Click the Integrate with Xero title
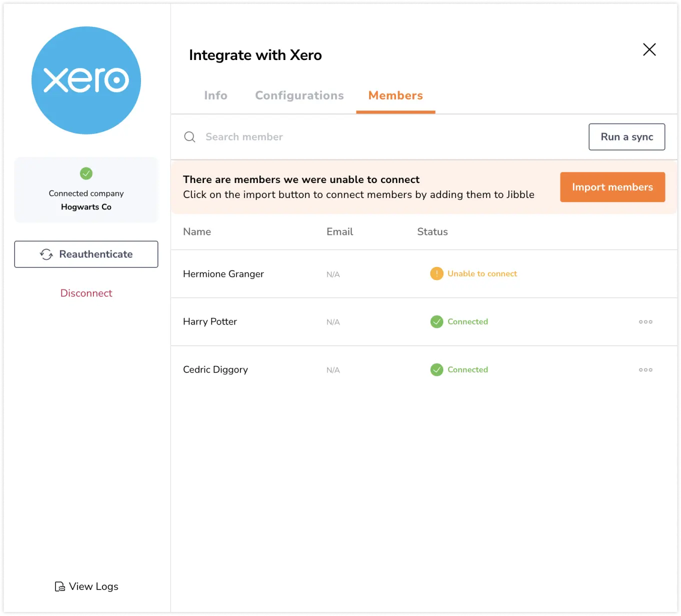681x616 pixels. [255, 55]
